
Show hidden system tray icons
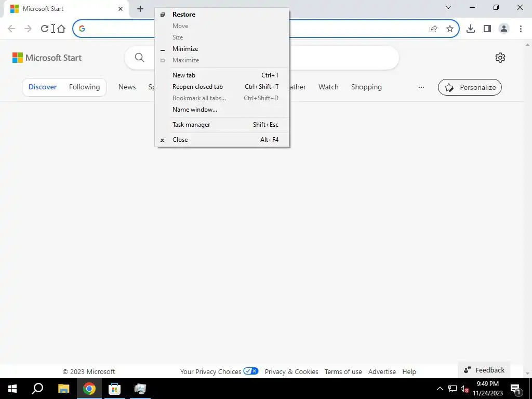(x=440, y=389)
